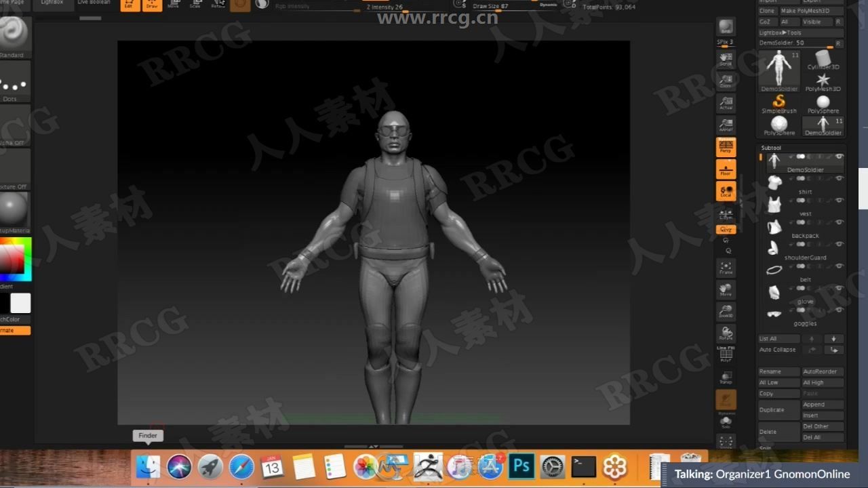868x488 pixels.
Task: Hide the belt subtool eye icon
Action: pos(840,266)
